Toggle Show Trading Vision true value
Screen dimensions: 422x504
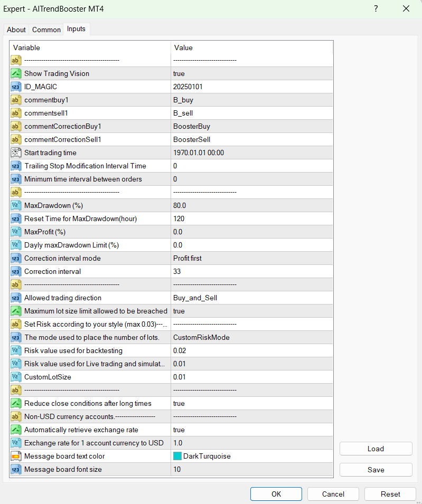pyautogui.click(x=252, y=73)
